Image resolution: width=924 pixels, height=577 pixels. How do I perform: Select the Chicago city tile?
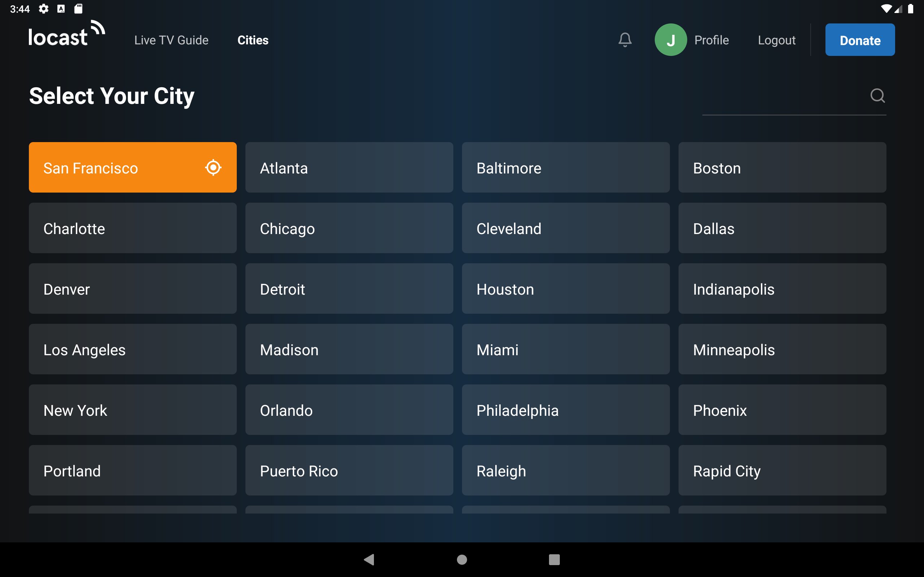click(349, 228)
